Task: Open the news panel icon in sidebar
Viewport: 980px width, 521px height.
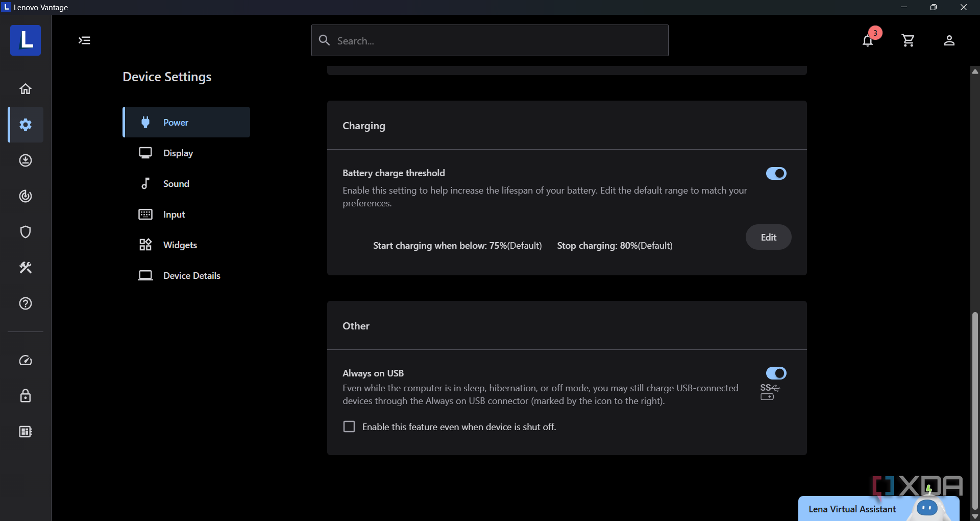Action: 26,432
